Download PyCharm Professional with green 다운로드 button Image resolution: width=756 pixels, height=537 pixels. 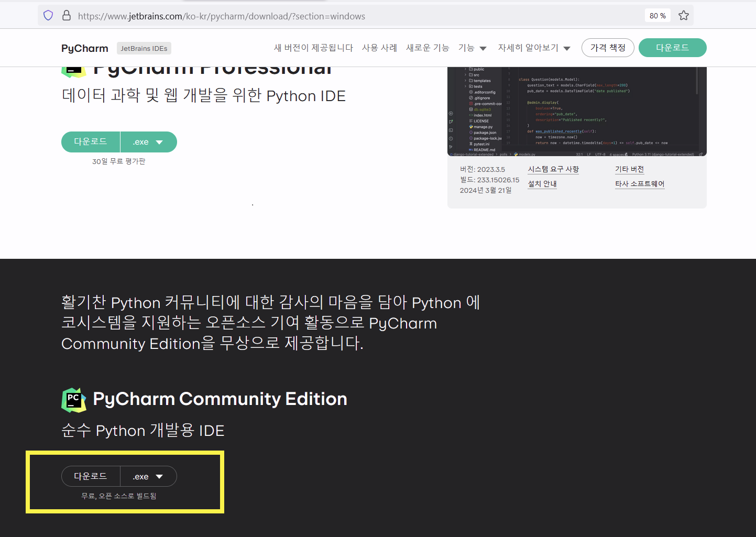click(x=91, y=142)
